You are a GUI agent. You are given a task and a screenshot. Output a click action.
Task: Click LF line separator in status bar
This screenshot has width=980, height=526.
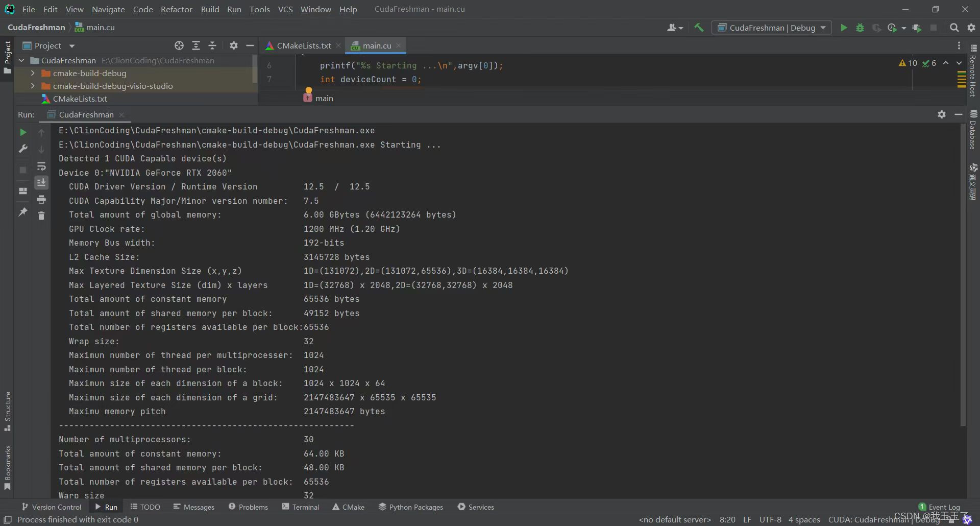point(747,519)
